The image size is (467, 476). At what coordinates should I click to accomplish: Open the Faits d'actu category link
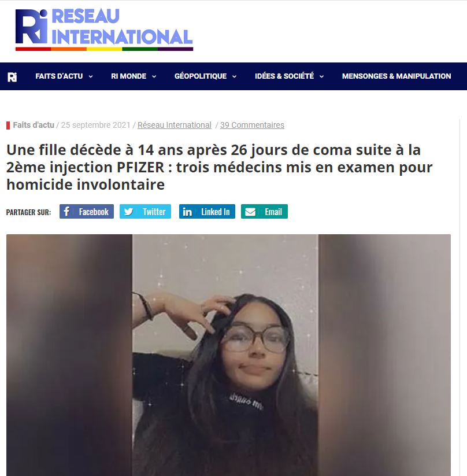(34, 125)
